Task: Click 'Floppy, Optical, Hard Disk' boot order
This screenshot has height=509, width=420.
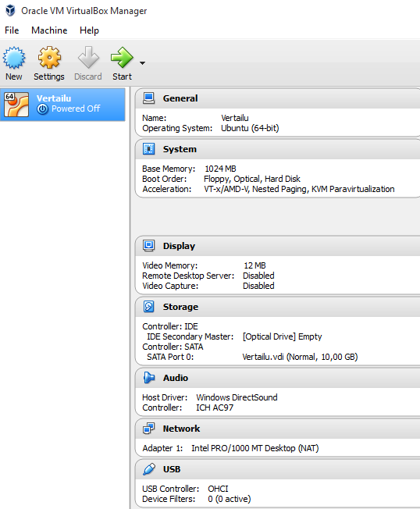Action: [252, 179]
